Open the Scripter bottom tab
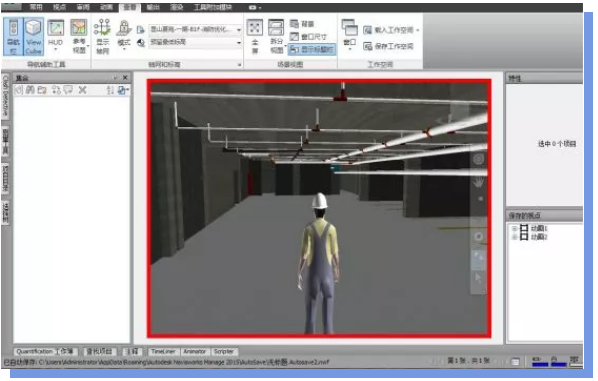 point(224,352)
